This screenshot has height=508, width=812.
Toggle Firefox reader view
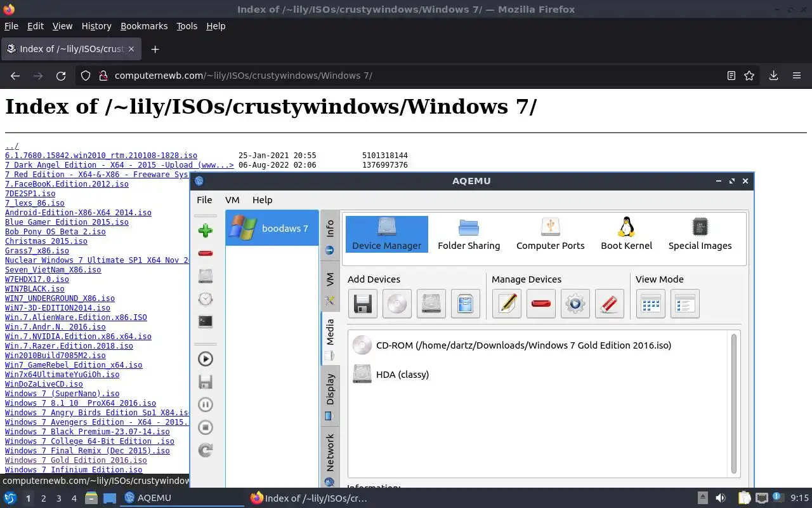731,76
